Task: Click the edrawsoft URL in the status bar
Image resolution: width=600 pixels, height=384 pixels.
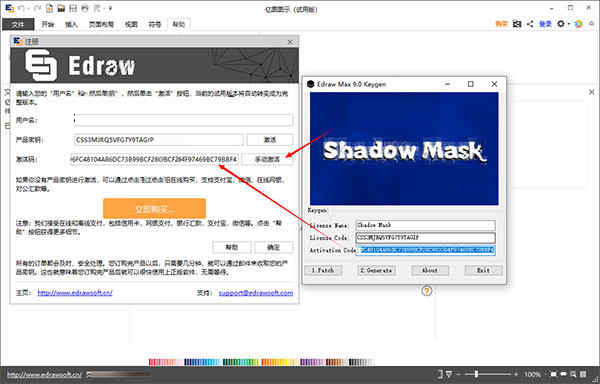Action: [44, 374]
